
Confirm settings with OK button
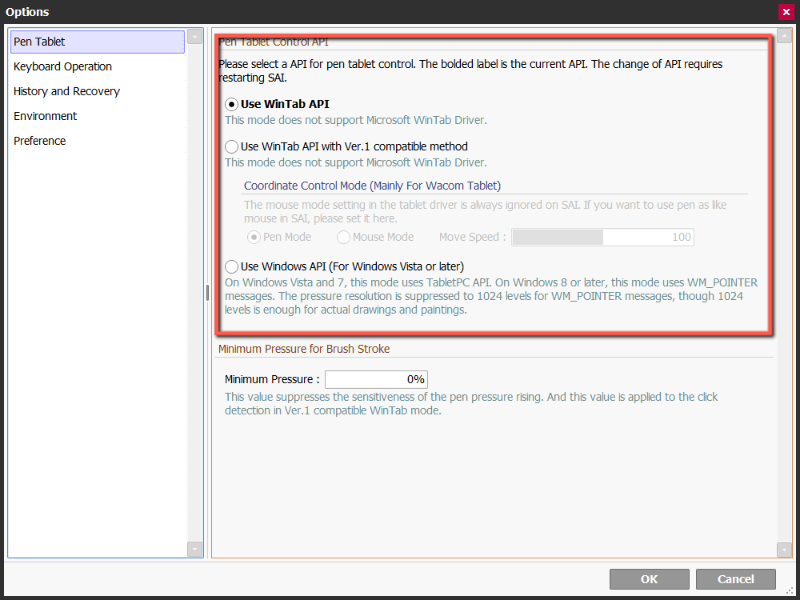tap(649, 579)
